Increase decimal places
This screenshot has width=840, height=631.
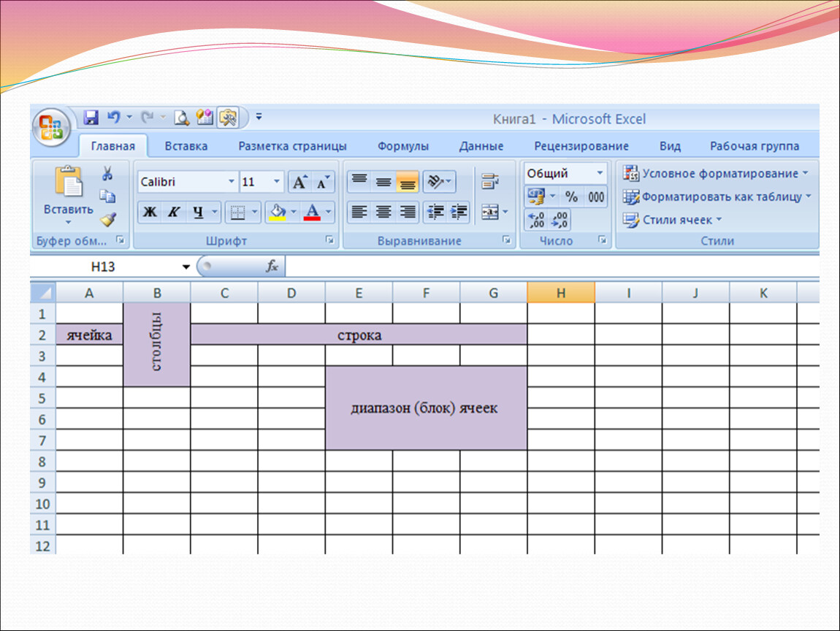click(535, 220)
